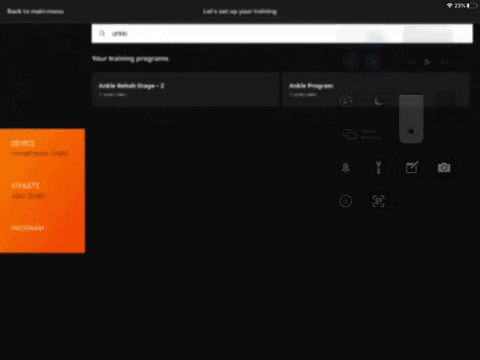
Task: Check the Wi-Fi status icon
Action: pyautogui.click(x=450, y=6)
